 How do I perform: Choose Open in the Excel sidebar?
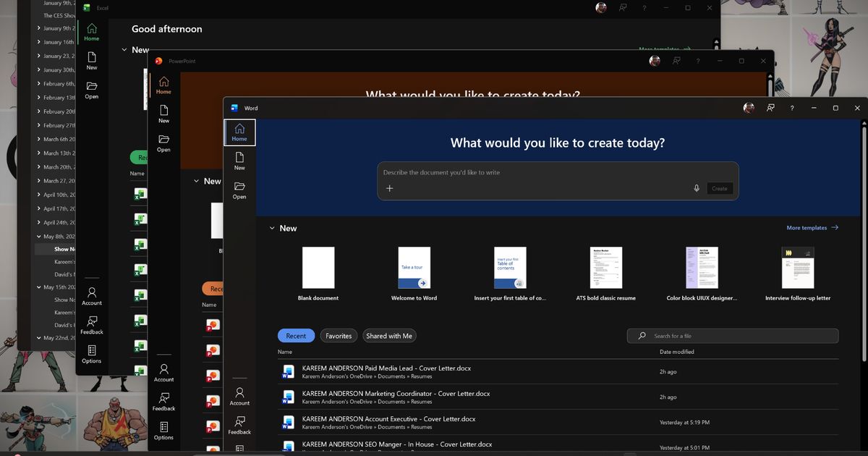91,90
